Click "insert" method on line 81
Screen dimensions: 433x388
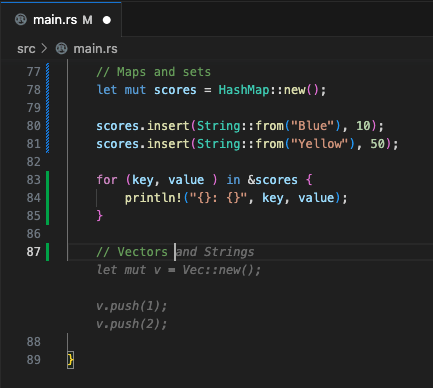point(168,144)
